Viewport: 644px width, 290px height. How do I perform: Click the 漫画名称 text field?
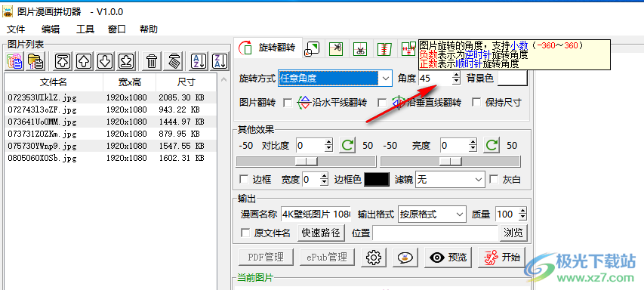coord(316,214)
